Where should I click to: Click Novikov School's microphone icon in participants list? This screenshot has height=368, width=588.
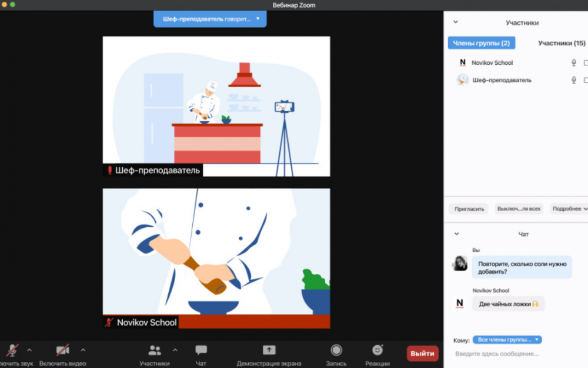click(574, 63)
